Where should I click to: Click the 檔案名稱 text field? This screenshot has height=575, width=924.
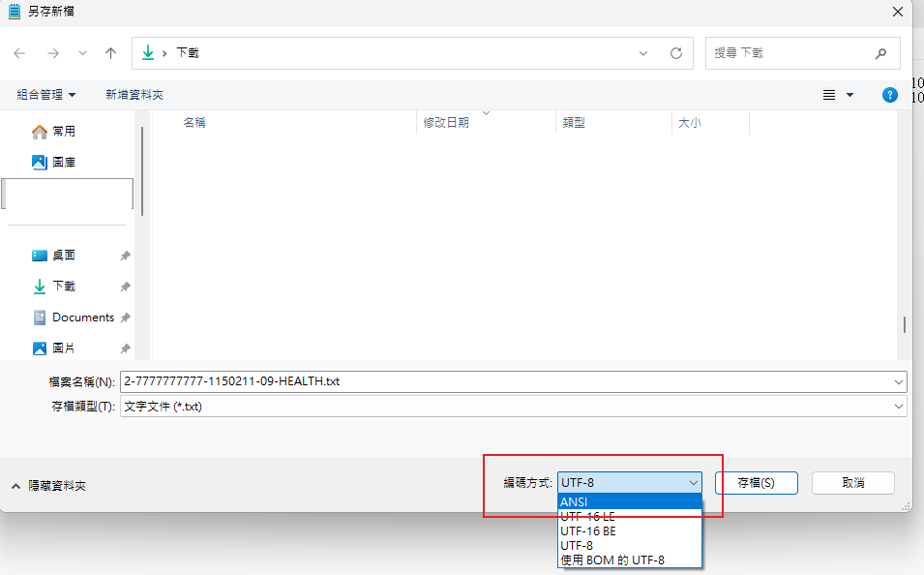(503, 381)
